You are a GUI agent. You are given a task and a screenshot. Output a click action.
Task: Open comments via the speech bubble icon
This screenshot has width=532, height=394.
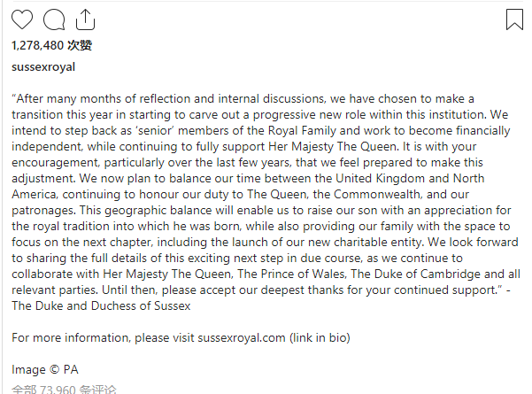[x=54, y=19]
